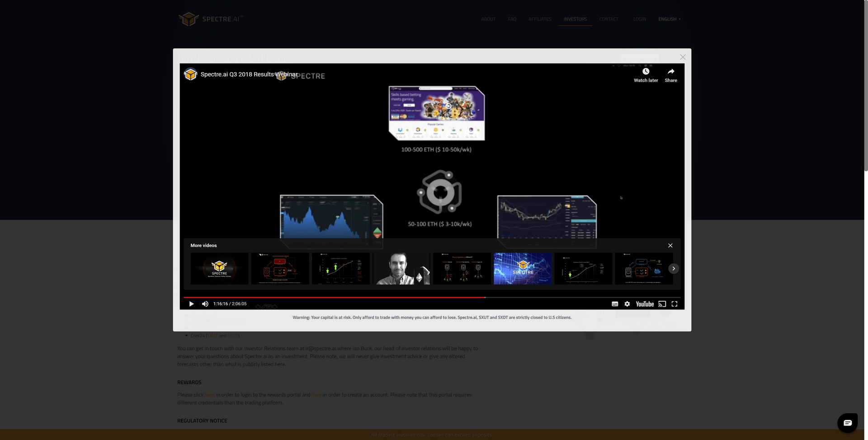The image size is (868, 440).
Task: Click second 'here' link to create an account
Action: point(316,395)
